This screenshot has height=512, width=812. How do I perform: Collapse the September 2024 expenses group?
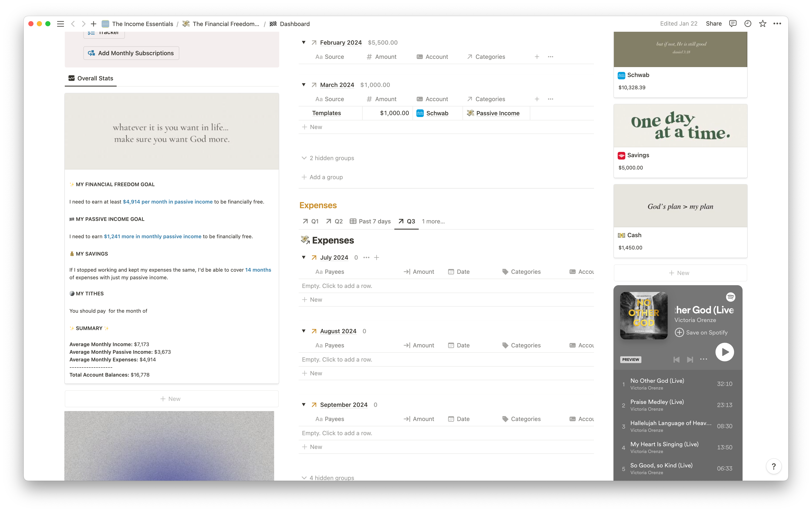point(304,405)
